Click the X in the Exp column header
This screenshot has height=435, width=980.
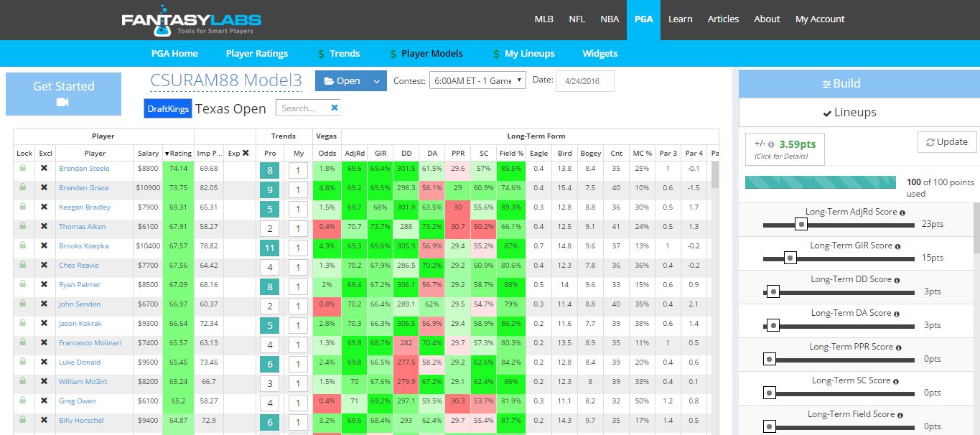[246, 153]
